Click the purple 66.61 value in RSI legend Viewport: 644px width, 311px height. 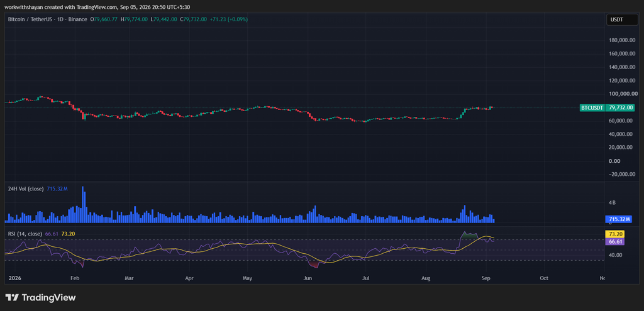52,234
